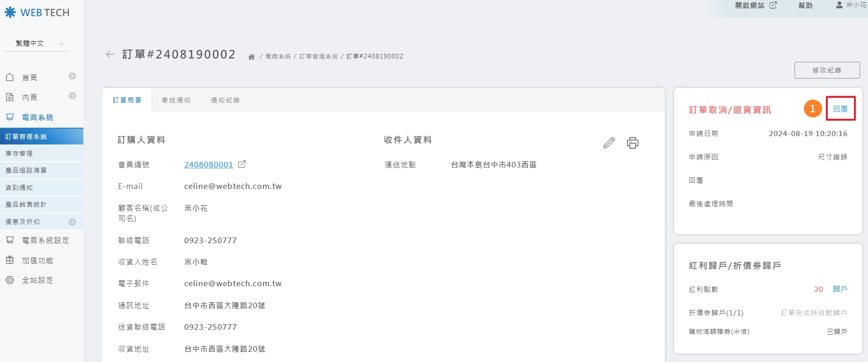Click the home icon in breadcrumb

click(x=251, y=57)
